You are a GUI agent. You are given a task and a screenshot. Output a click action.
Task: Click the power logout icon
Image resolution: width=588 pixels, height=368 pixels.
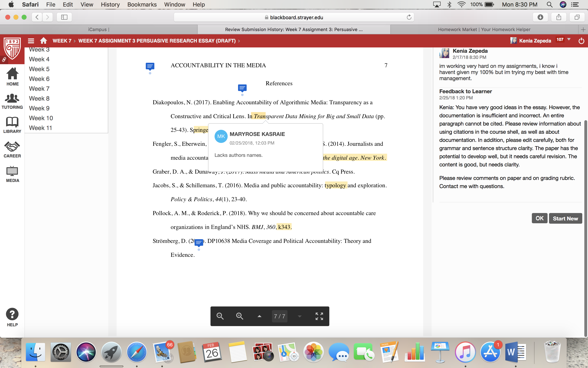[581, 41]
